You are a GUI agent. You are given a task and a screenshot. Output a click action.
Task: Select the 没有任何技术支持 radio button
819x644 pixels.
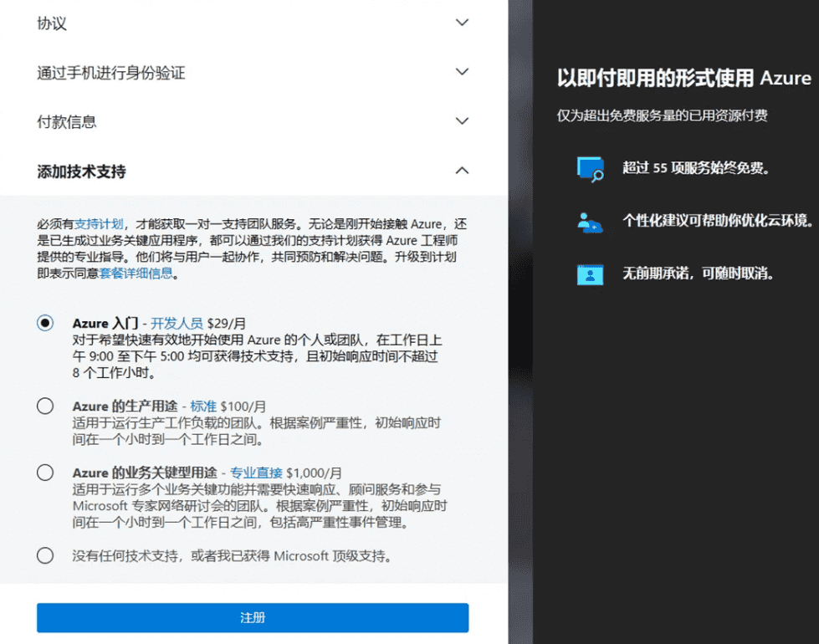45,555
